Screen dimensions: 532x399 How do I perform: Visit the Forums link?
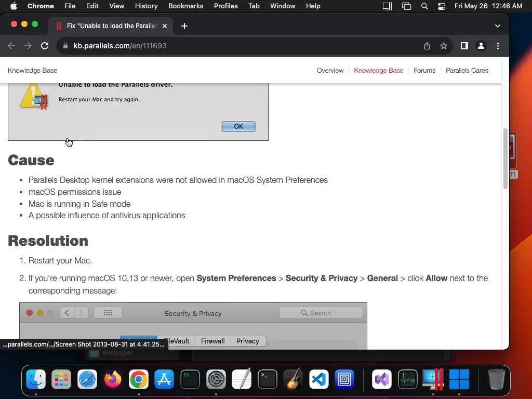424,71
